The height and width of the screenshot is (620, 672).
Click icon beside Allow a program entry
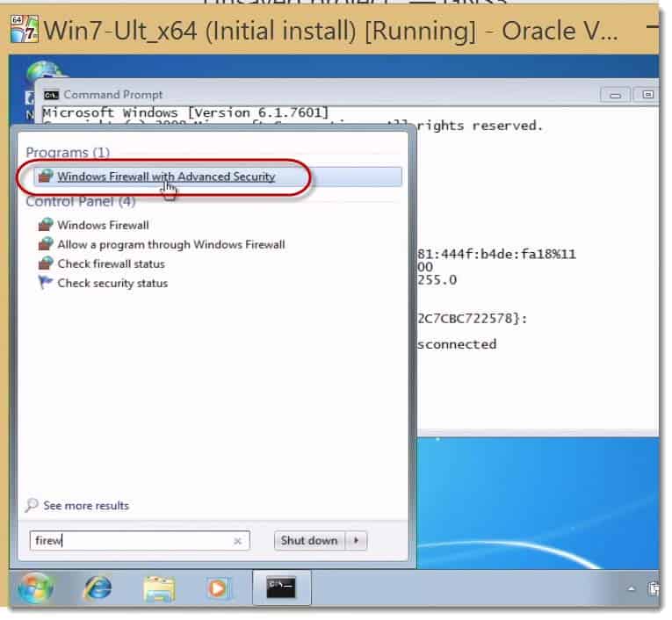[46, 244]
